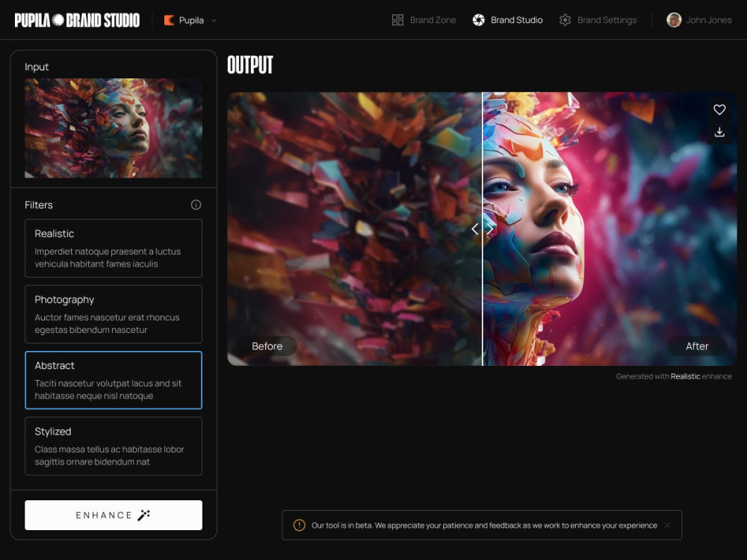
Task: Select the Stylized filter option
Action: (114, 447)
